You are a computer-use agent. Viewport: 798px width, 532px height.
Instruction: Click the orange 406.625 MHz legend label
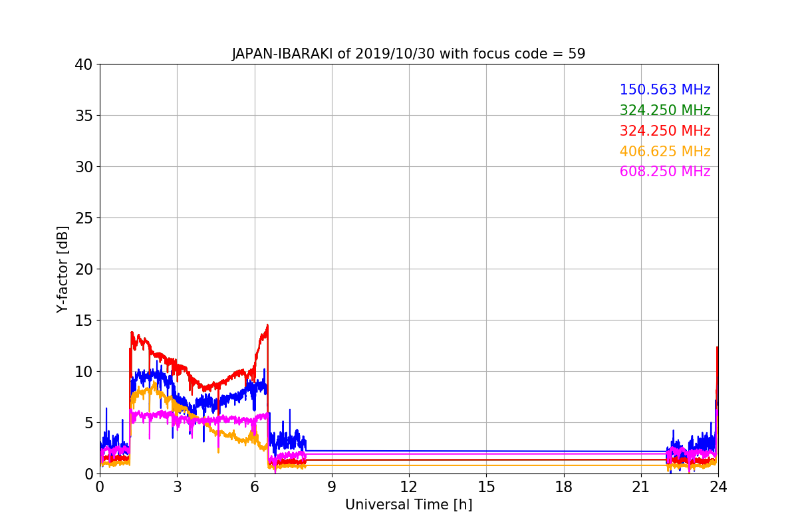665,152
